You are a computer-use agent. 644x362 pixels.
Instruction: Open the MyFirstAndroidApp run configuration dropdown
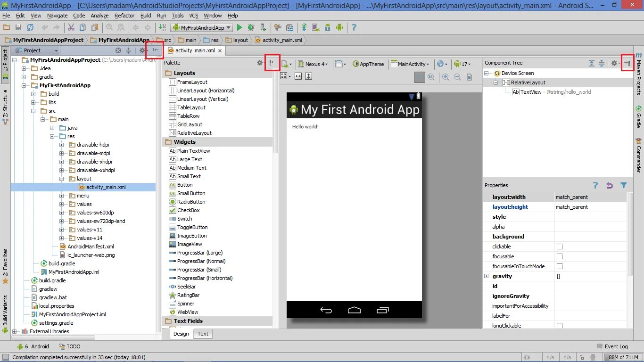point(202,28)
